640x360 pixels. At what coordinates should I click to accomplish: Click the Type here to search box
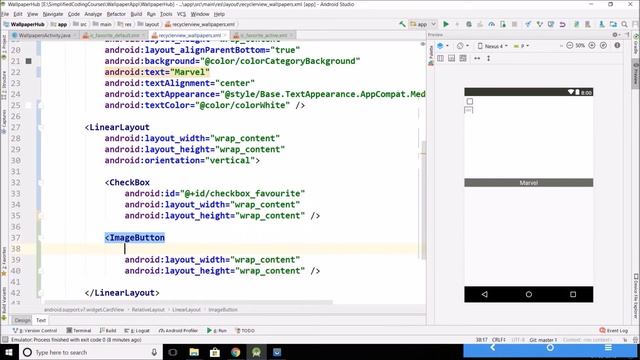(91, 352)
